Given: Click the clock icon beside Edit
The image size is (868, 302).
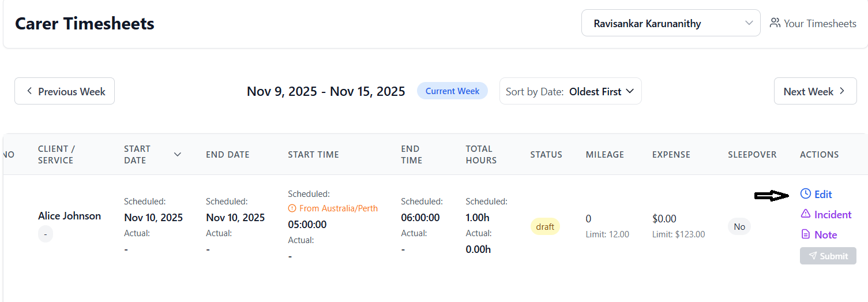Looking at the screenshot, I should pos(806,194).
